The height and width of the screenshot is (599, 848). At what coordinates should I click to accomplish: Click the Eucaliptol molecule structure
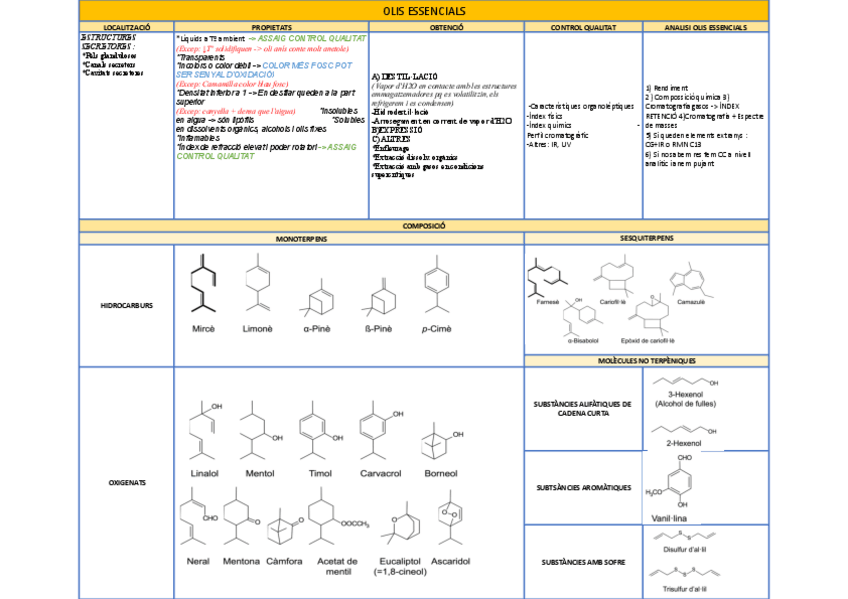coord(400,523)
